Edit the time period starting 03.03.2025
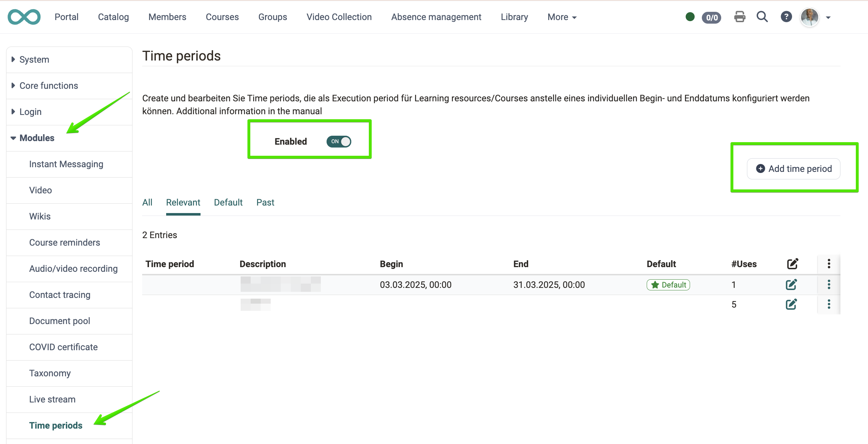The image size is (868, 444). [x=791, y=285]
